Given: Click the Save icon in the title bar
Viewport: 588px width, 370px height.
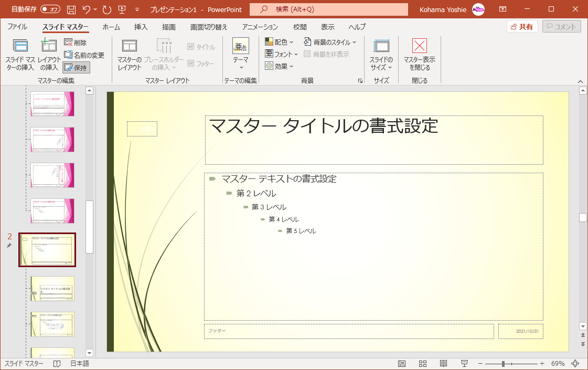Looking at the screenshot, I should tap(71, 10).
